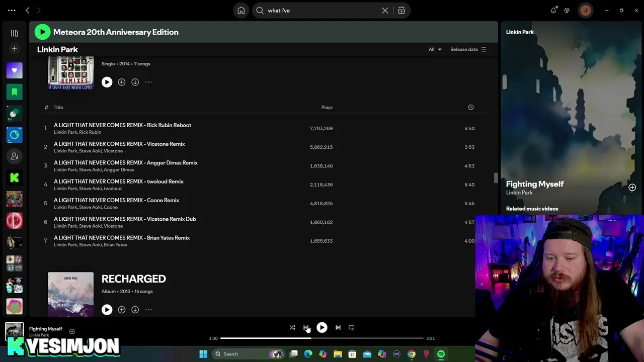Open the followed artist profile icon in sidebar
644x362 pixels.
pyautogui.click(x=14, y=156)
